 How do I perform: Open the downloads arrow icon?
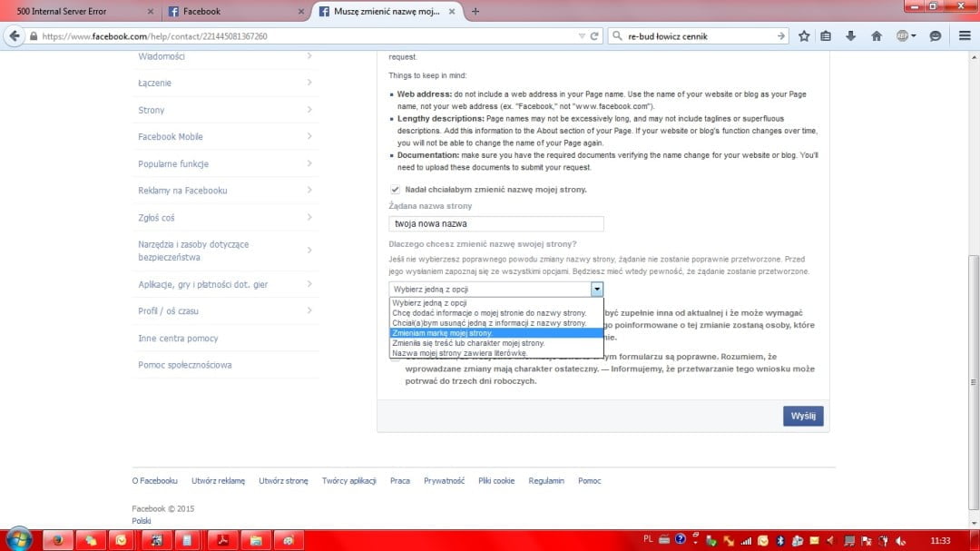coord(850,36)
